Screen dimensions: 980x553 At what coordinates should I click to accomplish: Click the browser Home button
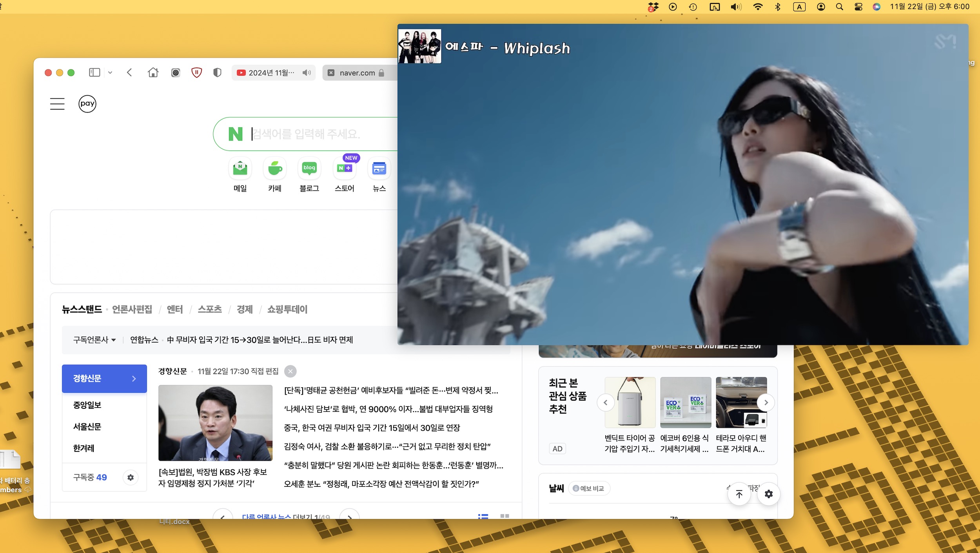point(153,73)
